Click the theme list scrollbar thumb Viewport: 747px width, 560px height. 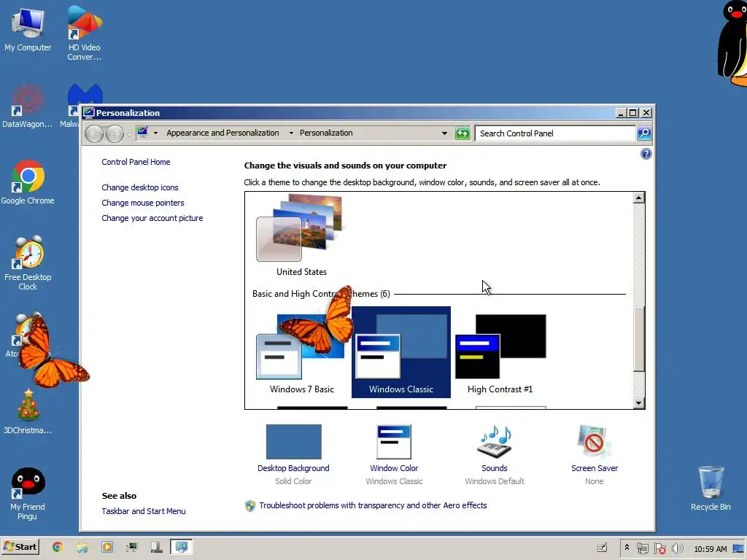click(639, 338)
